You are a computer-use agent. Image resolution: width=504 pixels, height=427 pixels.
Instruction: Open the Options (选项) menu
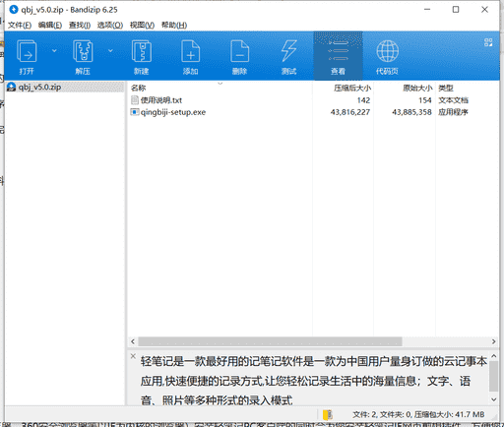point(110,26)
